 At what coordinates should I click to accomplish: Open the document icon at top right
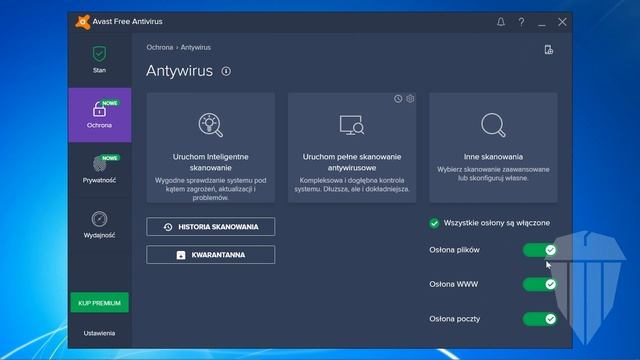click(x=549, y=50)
